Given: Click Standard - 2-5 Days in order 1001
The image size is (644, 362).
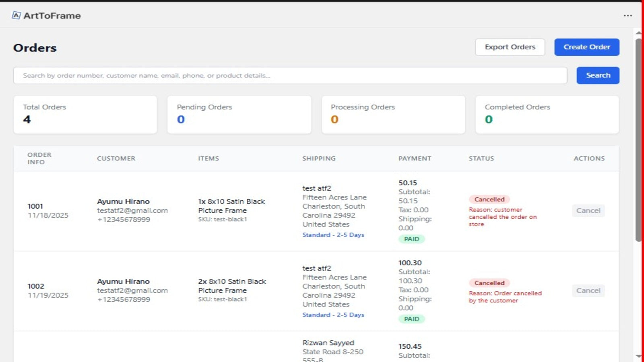Looking at the screenshot, I should 333,235.
